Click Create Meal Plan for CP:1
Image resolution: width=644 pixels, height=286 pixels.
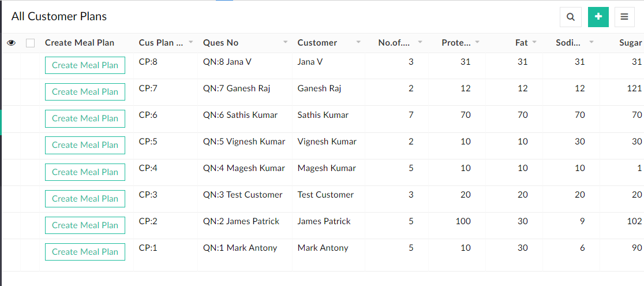(x=85, y=252)
